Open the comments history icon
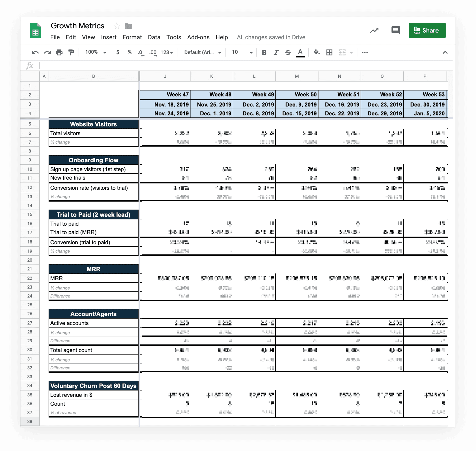The image size is (476, 451). [395, 30]
